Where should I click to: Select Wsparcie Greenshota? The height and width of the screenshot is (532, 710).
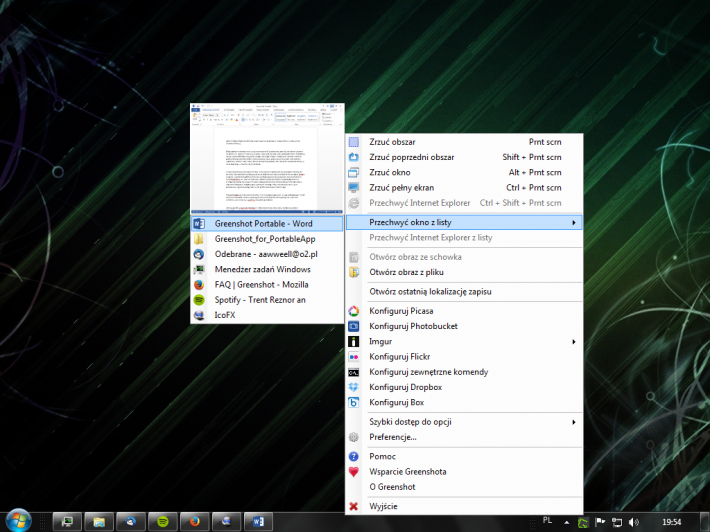[x=465, y=472]
